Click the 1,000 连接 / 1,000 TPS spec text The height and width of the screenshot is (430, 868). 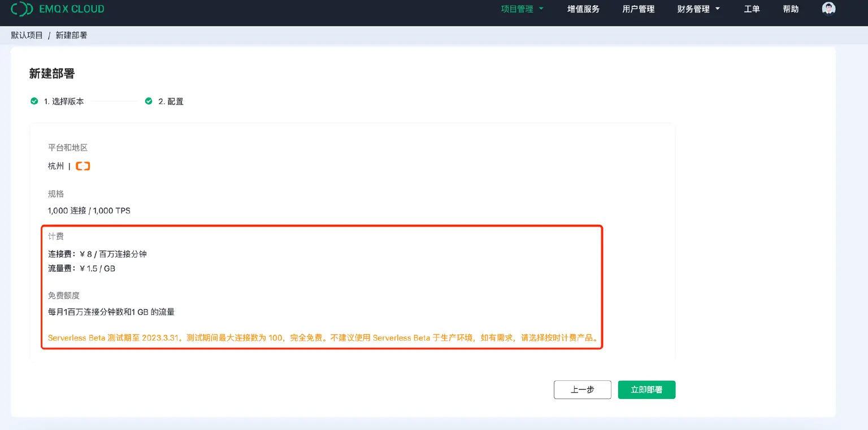pyautogui.click(x=89, y=210)
